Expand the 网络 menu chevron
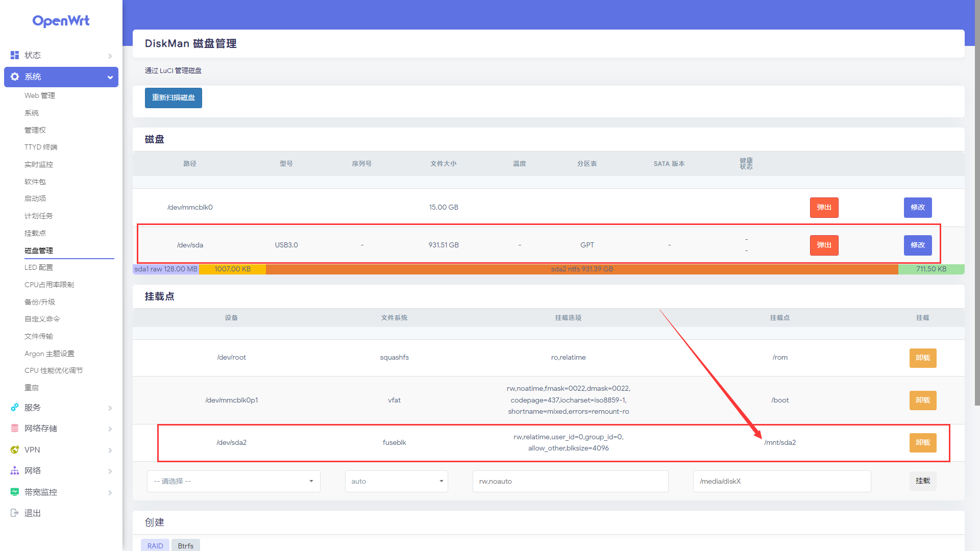 point(110,471)
